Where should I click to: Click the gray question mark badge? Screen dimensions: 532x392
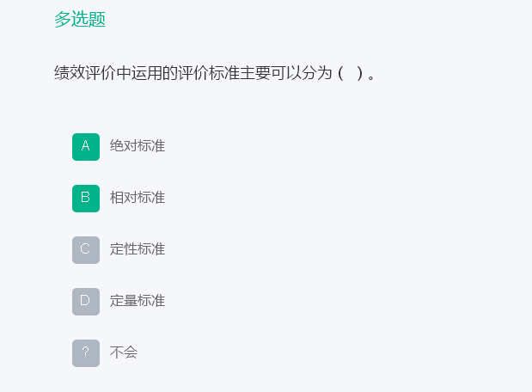[x=86, y=353]
